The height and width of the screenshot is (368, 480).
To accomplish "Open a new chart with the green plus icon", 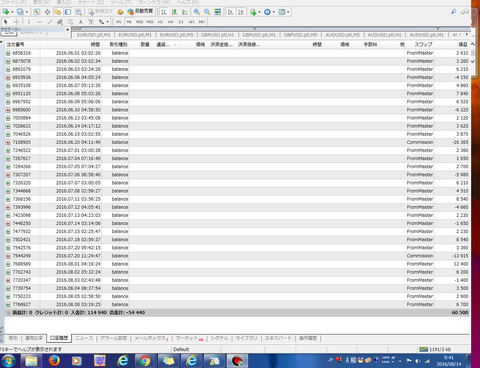I will pos(6,12).
